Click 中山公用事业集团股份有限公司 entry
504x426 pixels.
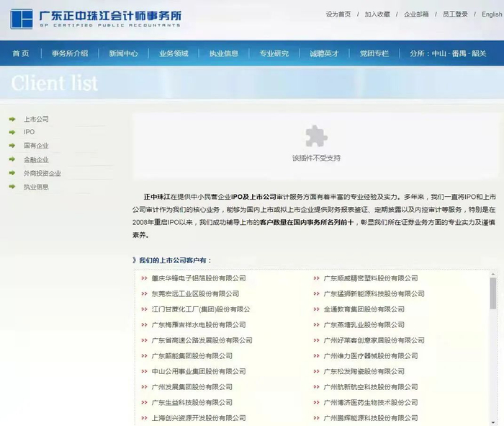199,371
